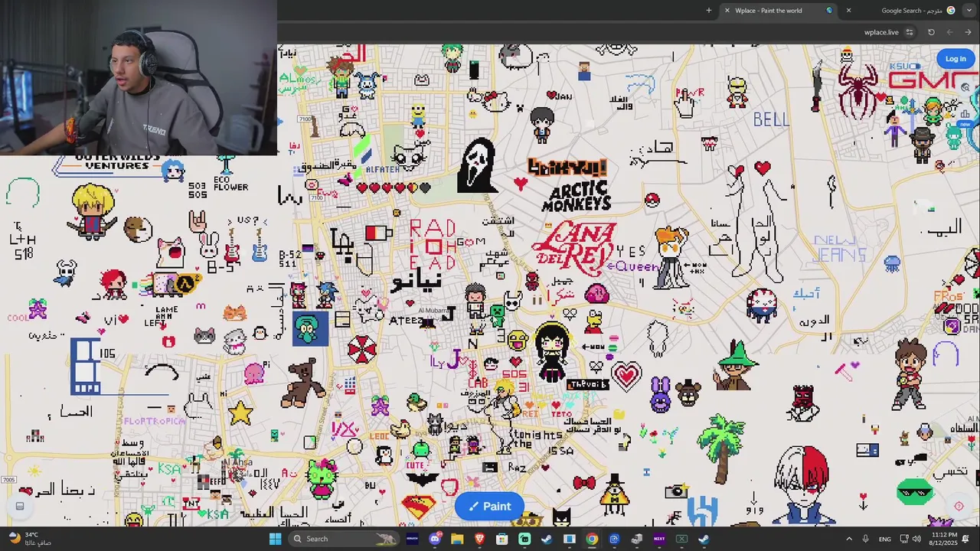Viewport: 980px width, 551px height.
Task: Click the red RADIOHEAD pixel text
Action: pos(433,246)
